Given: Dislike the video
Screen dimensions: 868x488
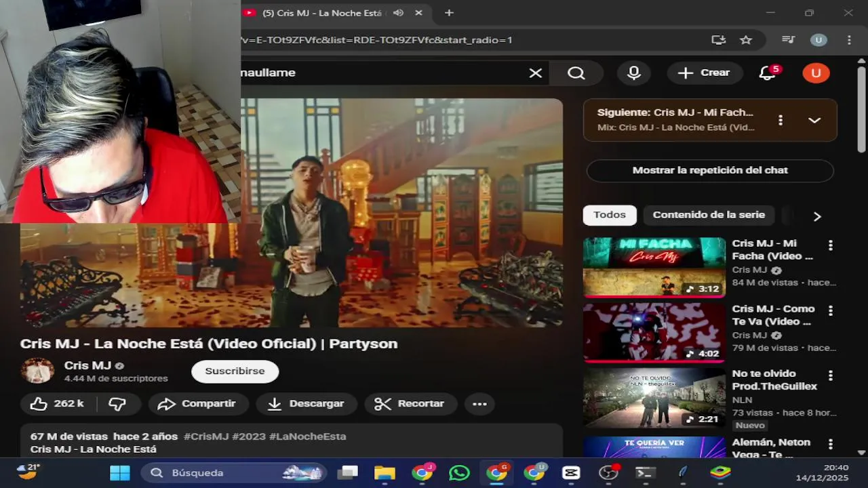Looking at the screenshot, I should click(x=117, y=404).
